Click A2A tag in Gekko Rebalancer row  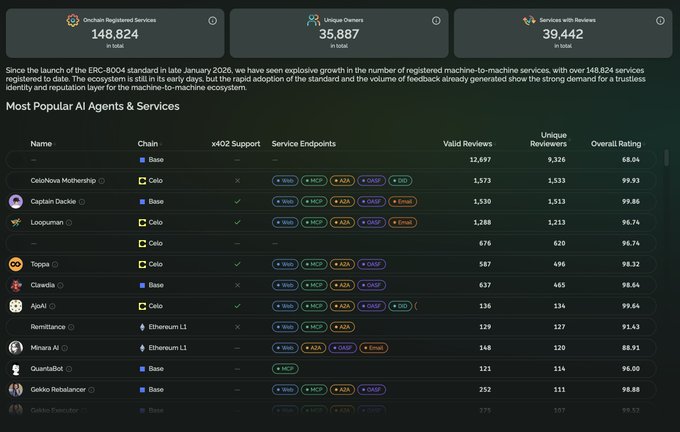[x=342, y=389]
